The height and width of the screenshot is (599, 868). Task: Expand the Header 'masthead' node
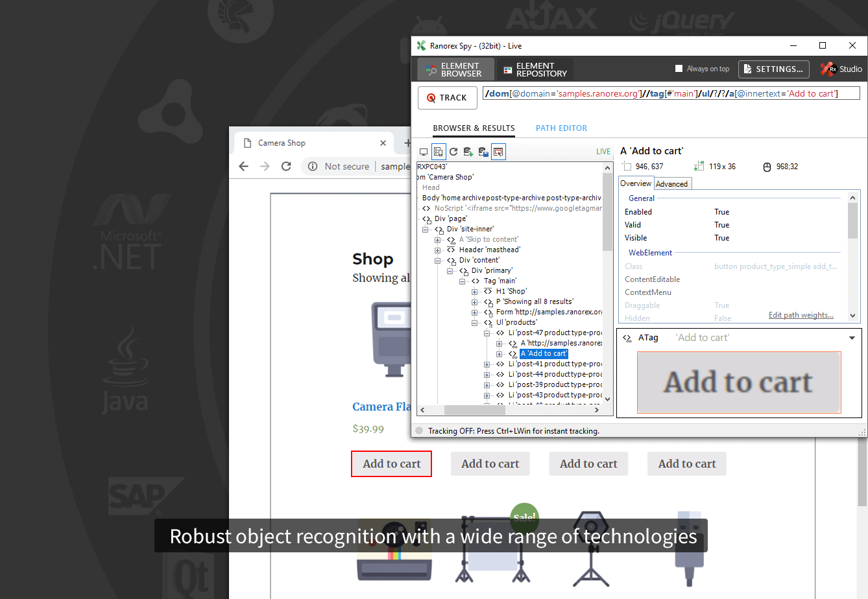point(438,250)
